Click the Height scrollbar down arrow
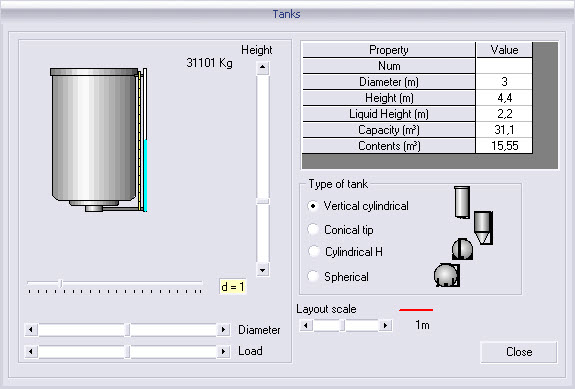The image size is (575, 389). click(263, 270)
